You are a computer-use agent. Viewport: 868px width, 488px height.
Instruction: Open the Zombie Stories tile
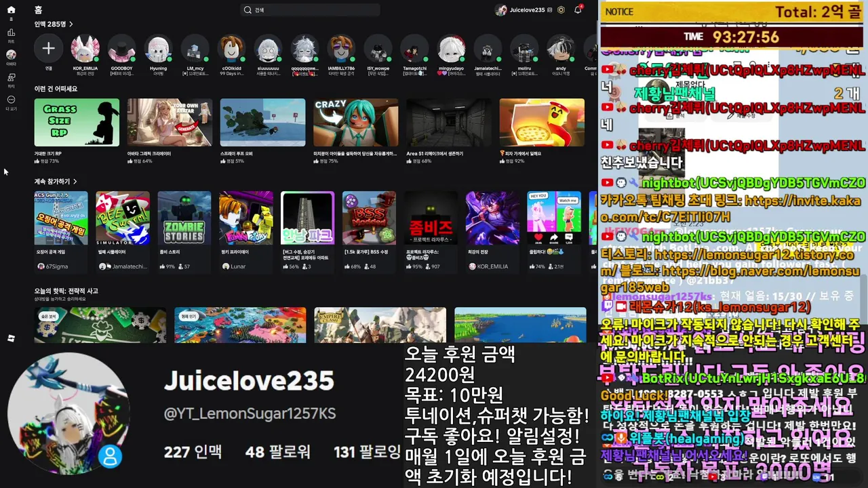pos(184,218)
